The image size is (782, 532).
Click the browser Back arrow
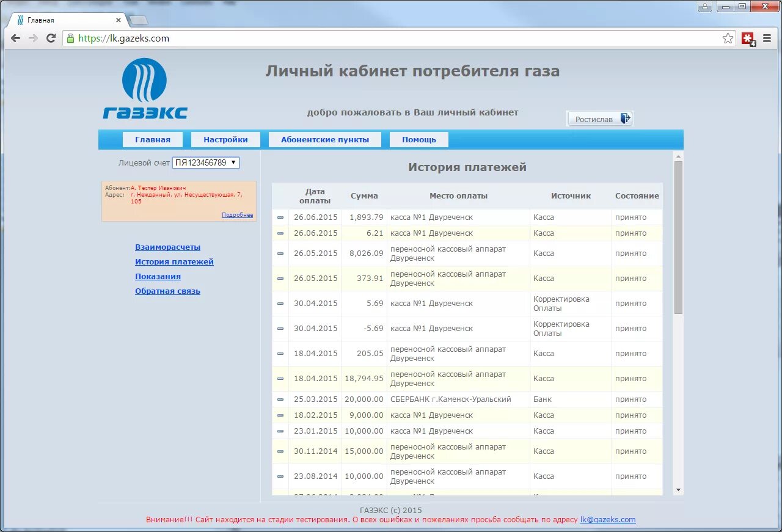(16, 38)
